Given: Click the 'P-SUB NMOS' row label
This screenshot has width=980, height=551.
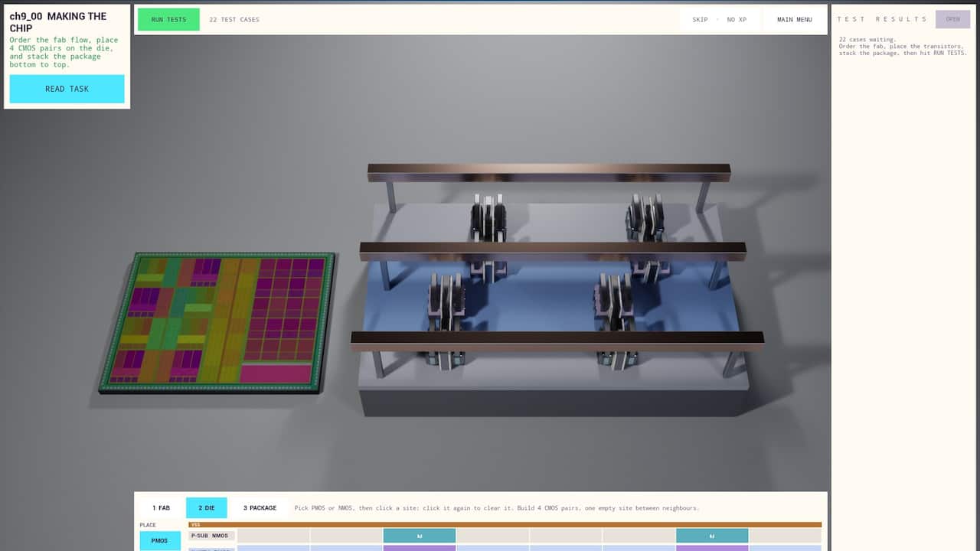Looking at the screenshot, I should 211,536.
